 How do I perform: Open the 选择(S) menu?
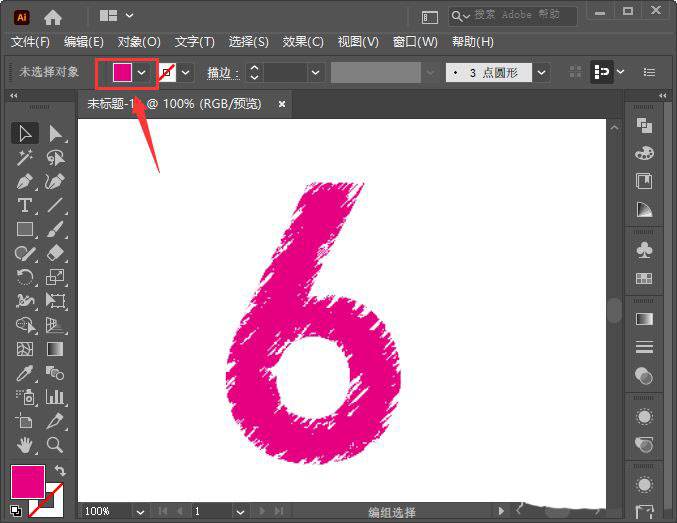248,42
